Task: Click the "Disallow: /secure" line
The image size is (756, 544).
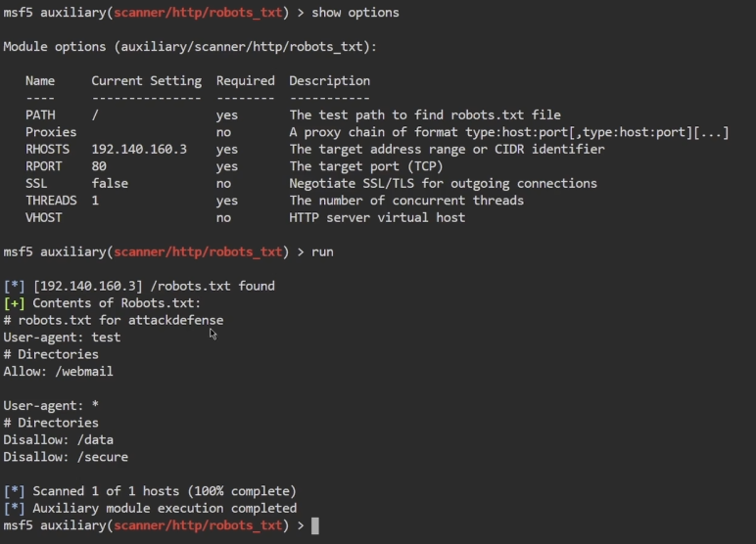Action: pos(66,457)
